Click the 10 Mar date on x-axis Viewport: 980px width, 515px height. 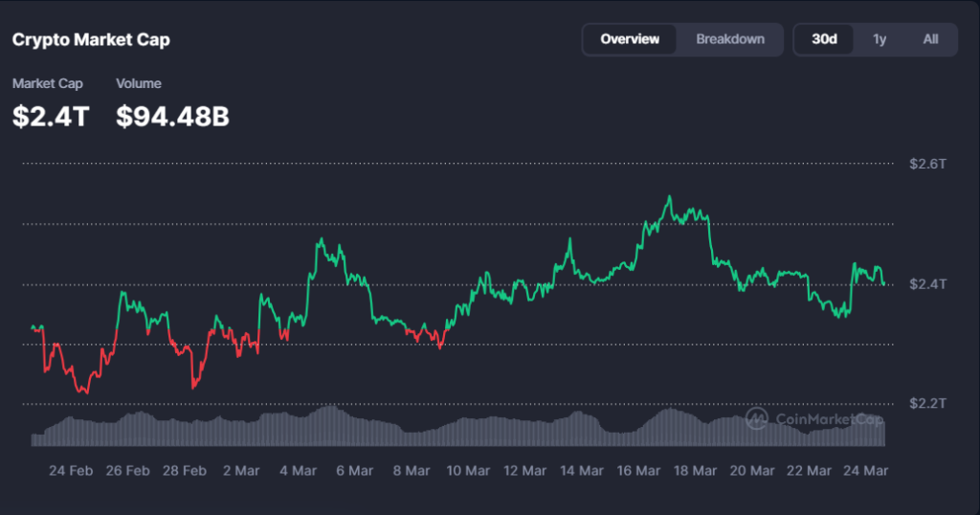point(468,471)
